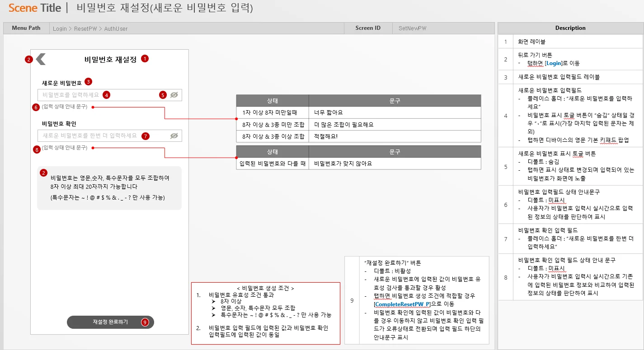Click the '비밀번호 확인 입력 필드' description heading
The width and height of the screenshot is (644, 350).
(548, 230)
